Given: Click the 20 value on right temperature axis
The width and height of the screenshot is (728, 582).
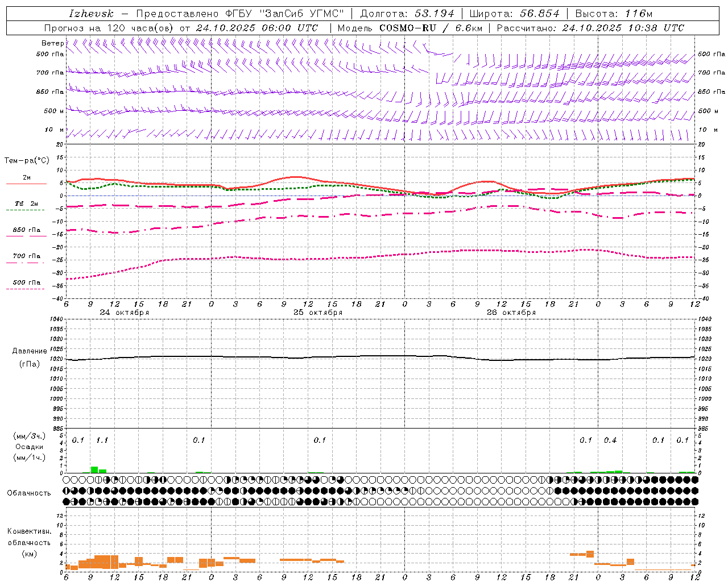Looking at the screenshot, I should [x=702, y=144].
